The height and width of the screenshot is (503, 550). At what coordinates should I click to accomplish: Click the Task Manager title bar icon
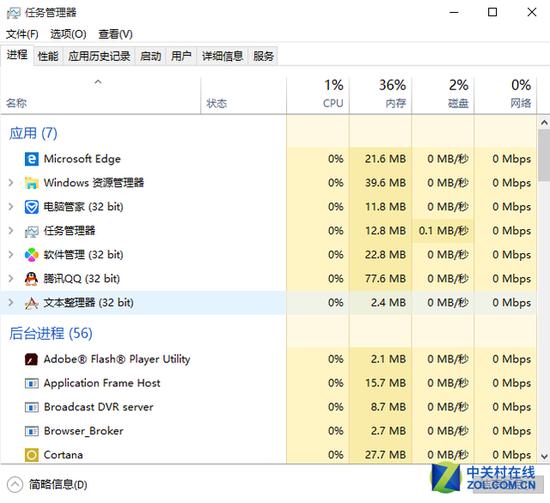(14, 13)
